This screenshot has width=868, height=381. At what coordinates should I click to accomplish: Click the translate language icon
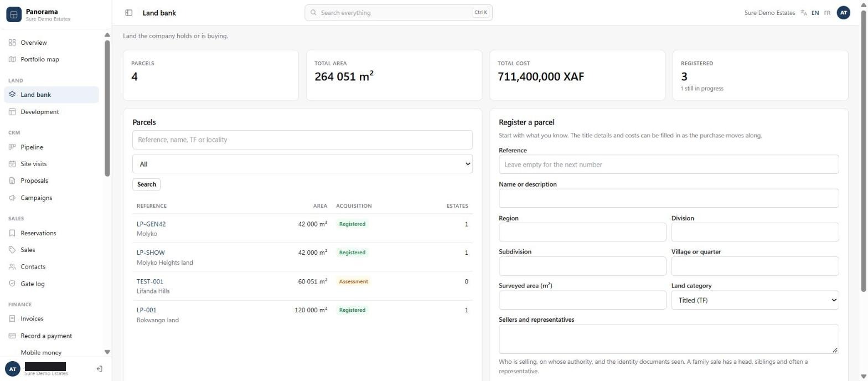click(804, 13)
